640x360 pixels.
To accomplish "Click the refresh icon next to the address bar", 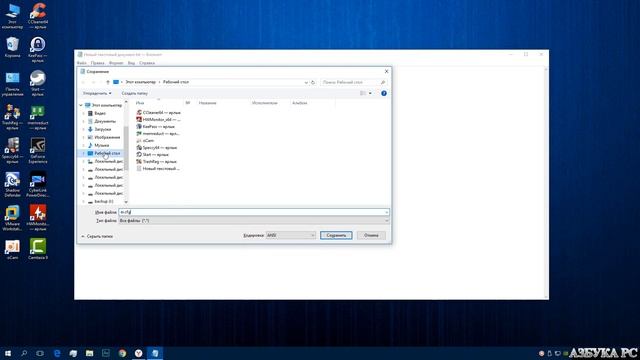I will pos(313,82).
